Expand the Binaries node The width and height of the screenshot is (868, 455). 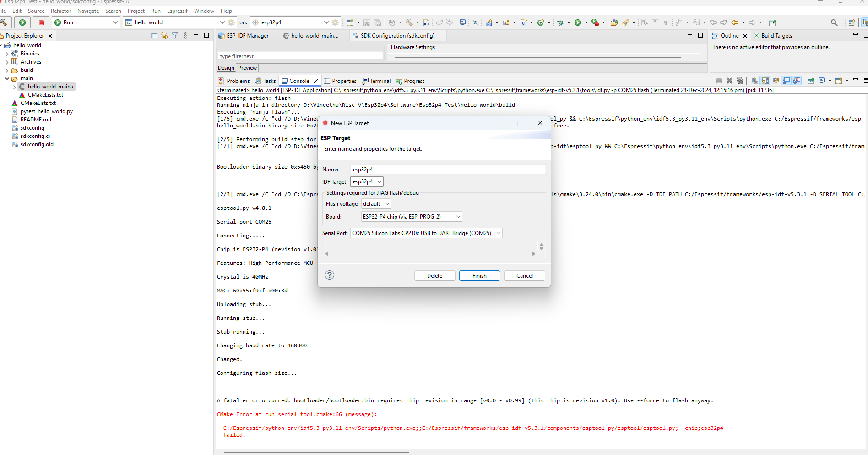tap(7, 54)
